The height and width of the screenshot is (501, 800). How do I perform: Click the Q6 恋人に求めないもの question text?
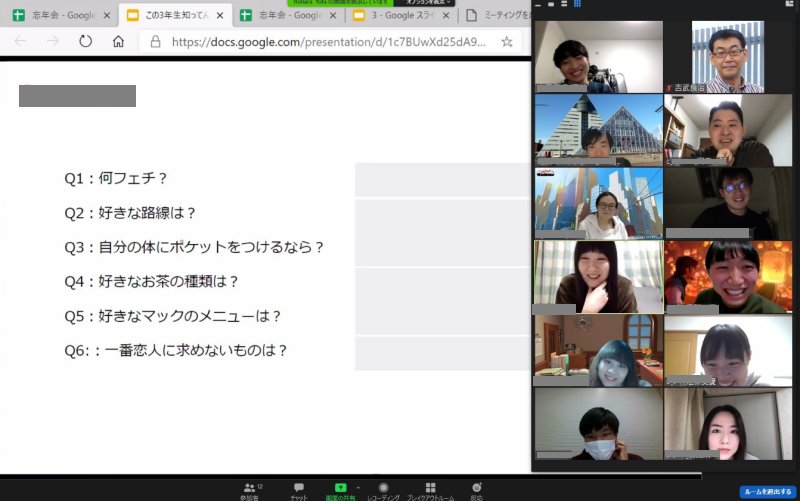176,350
